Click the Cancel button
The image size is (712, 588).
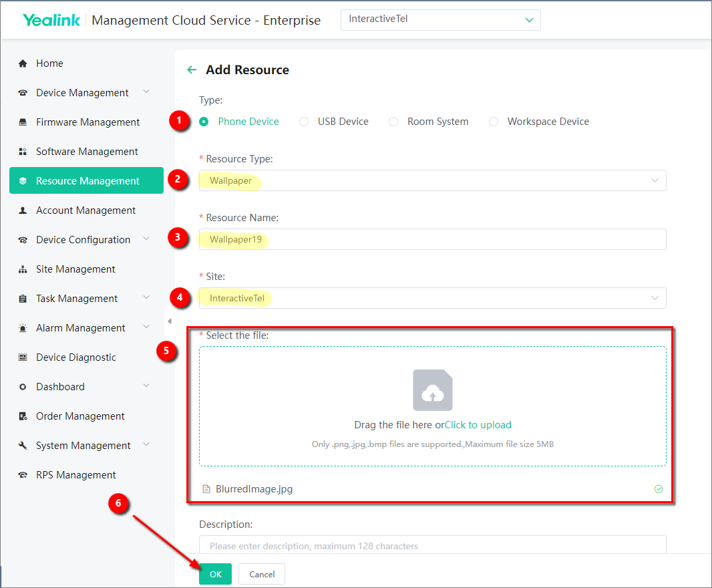point(262,574)
